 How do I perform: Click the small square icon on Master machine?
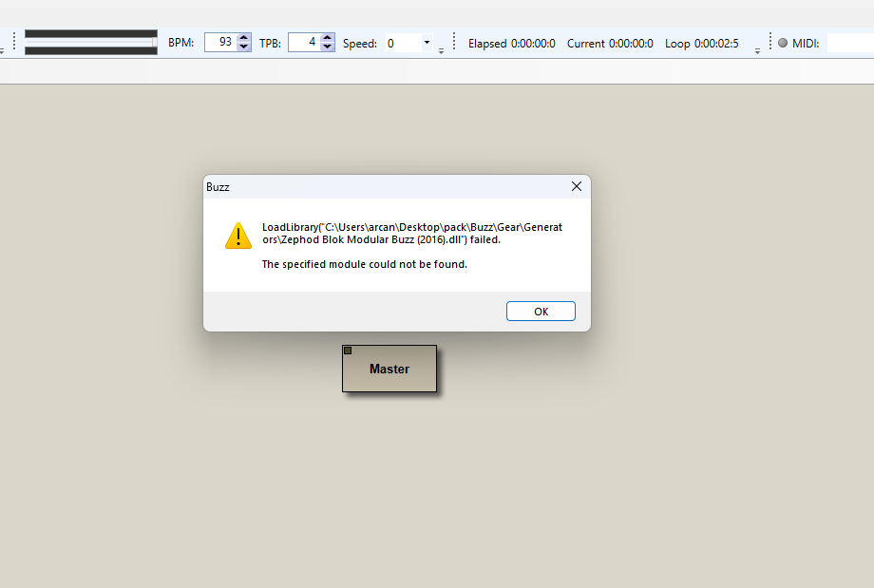(x=348, y=350)
